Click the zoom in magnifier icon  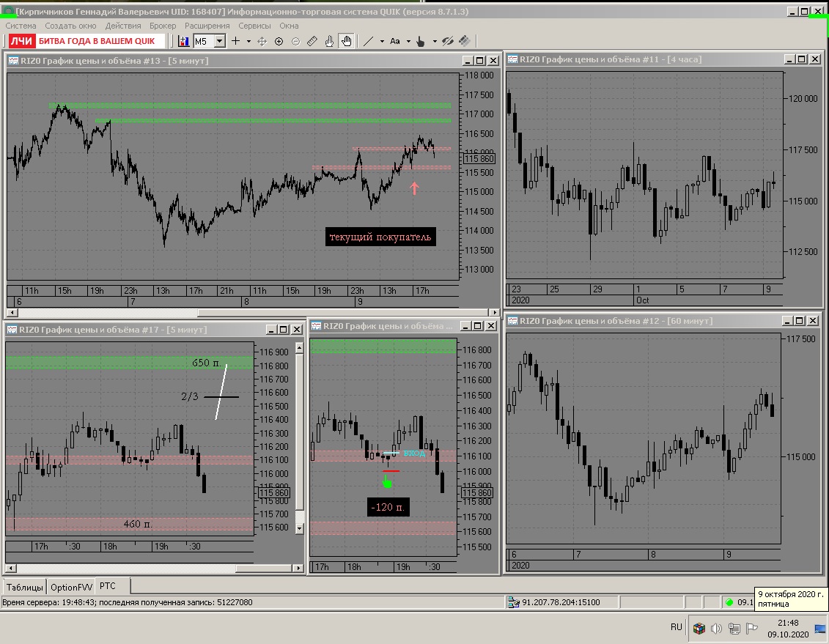(279, 41)
